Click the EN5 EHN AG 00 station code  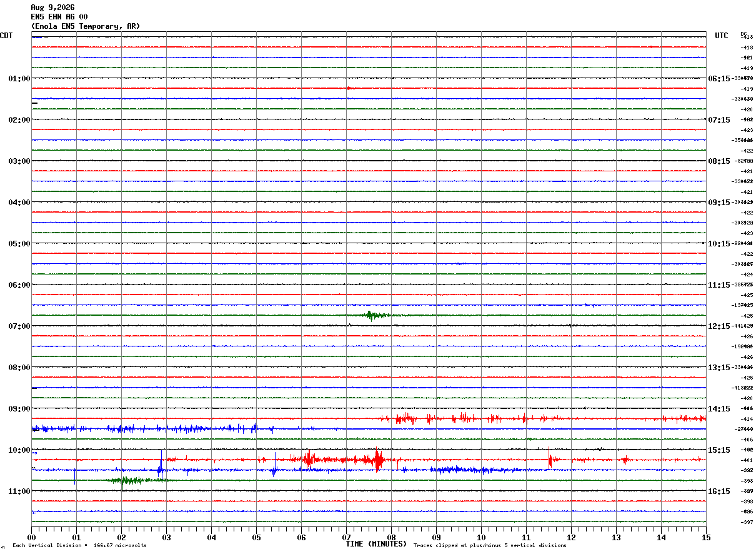pos(59,17)
